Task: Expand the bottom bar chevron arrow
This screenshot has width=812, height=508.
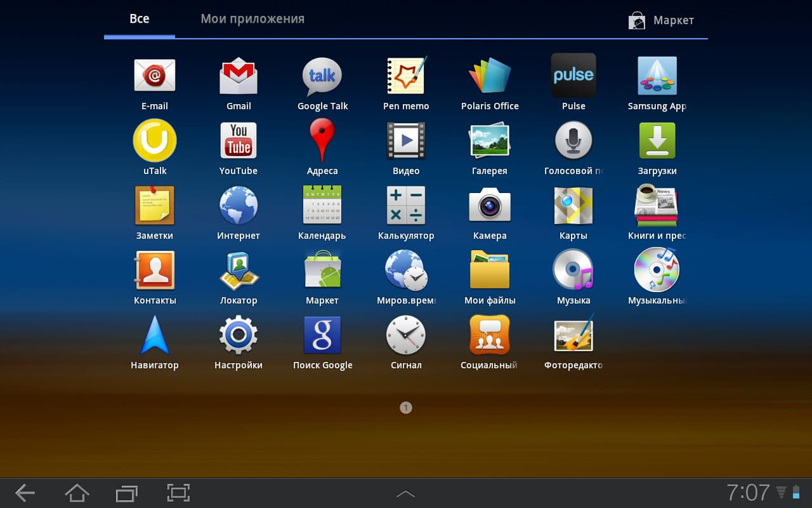Action: click(405, 493)
